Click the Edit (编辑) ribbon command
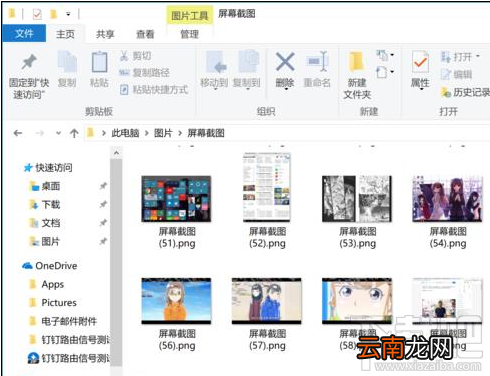 click(456, 74)
